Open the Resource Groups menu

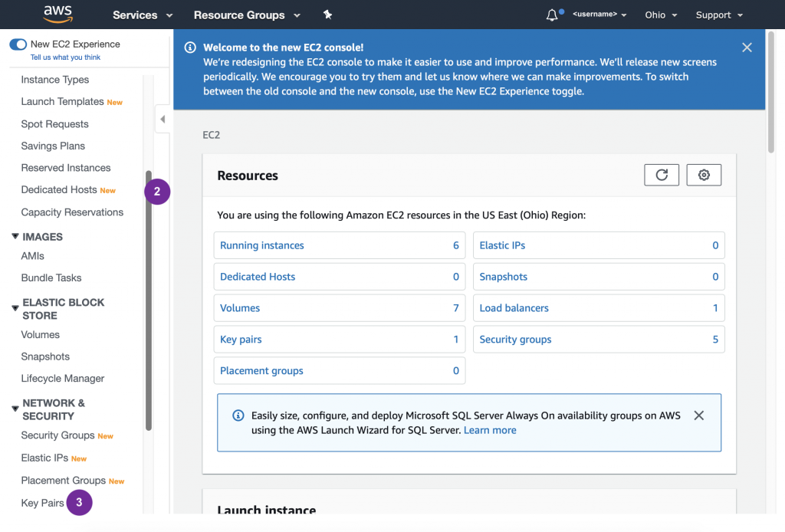point(247,15)
